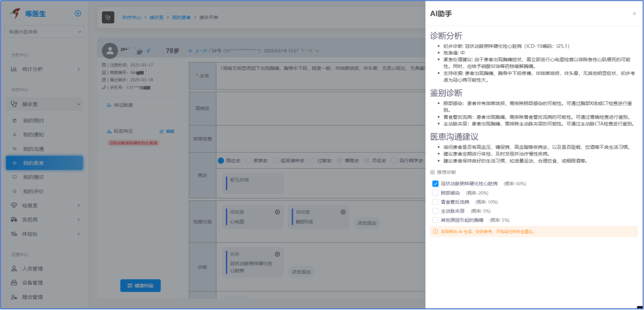Select the 家族史 radio option
644x310 pixels.
point(249,160)
